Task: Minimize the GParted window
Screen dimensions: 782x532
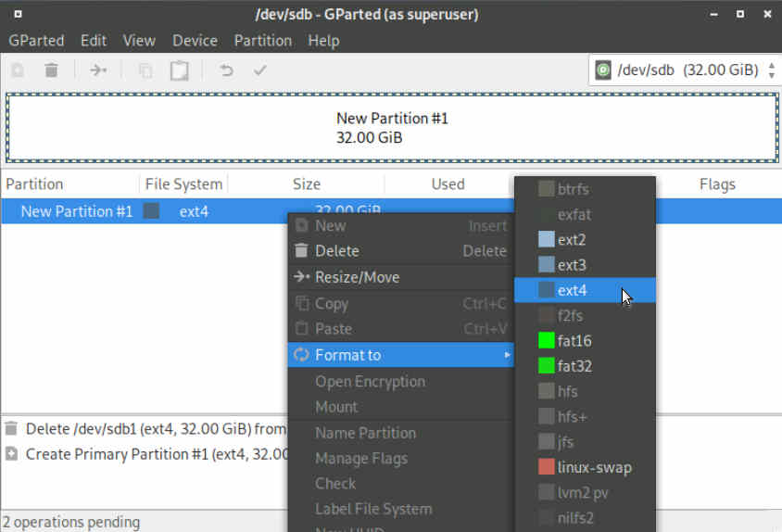Action: (713, 15)
